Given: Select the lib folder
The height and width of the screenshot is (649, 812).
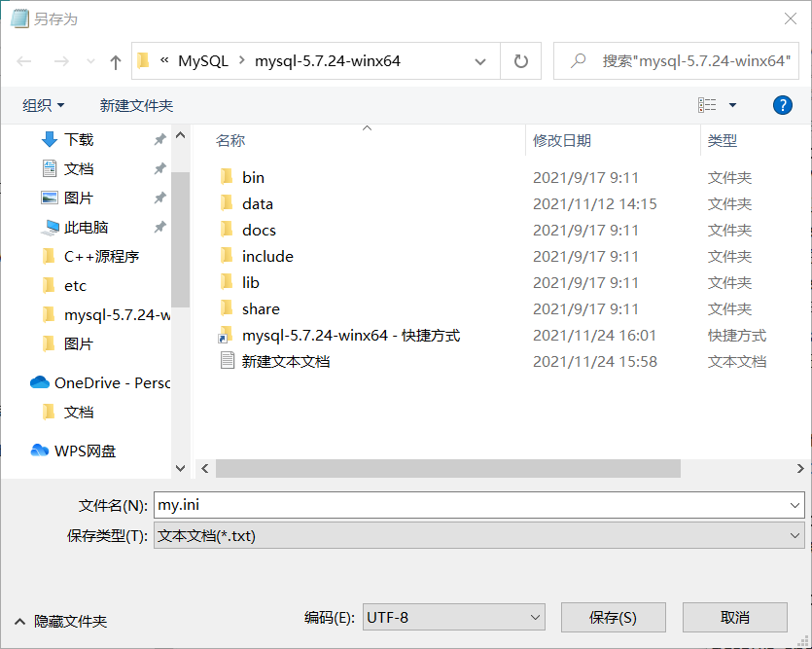Looking at the screenshot, I should tap(251, 283).
